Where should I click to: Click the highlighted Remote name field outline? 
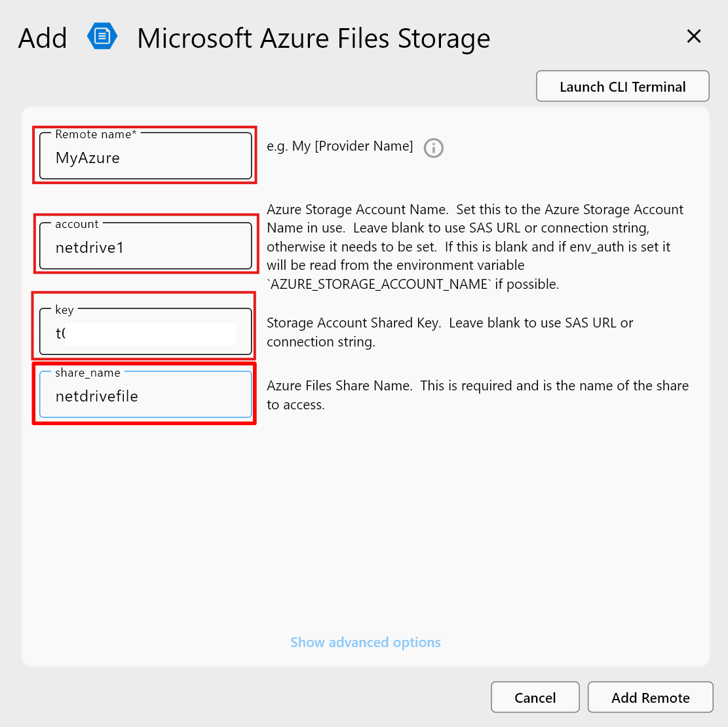[x=145, y=155]
